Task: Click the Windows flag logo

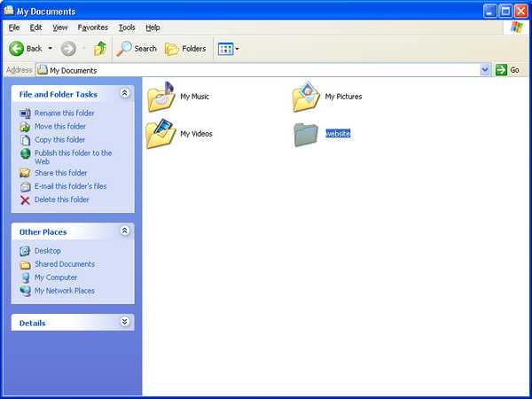Action: coord(516,27)
